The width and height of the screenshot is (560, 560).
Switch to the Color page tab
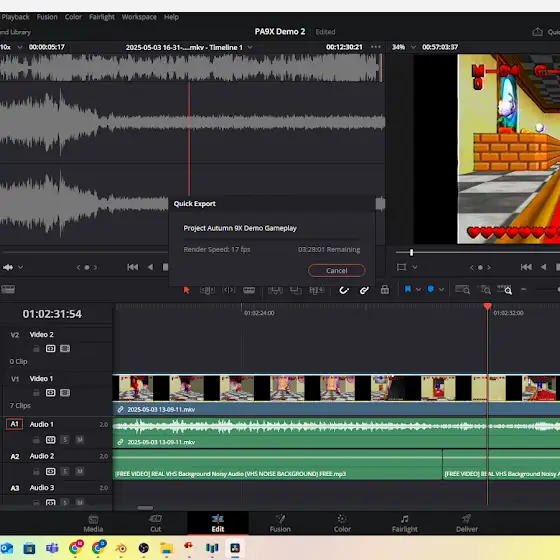tap(342, 524)
